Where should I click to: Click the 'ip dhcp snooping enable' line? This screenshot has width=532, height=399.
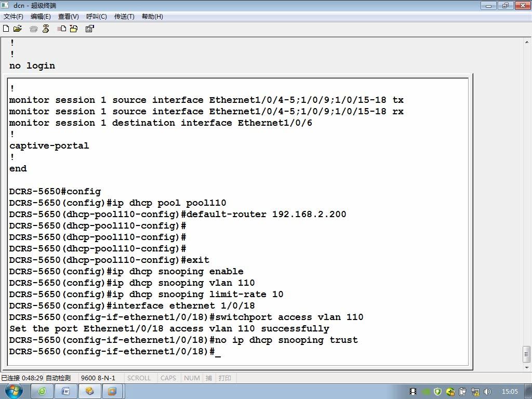126,271
